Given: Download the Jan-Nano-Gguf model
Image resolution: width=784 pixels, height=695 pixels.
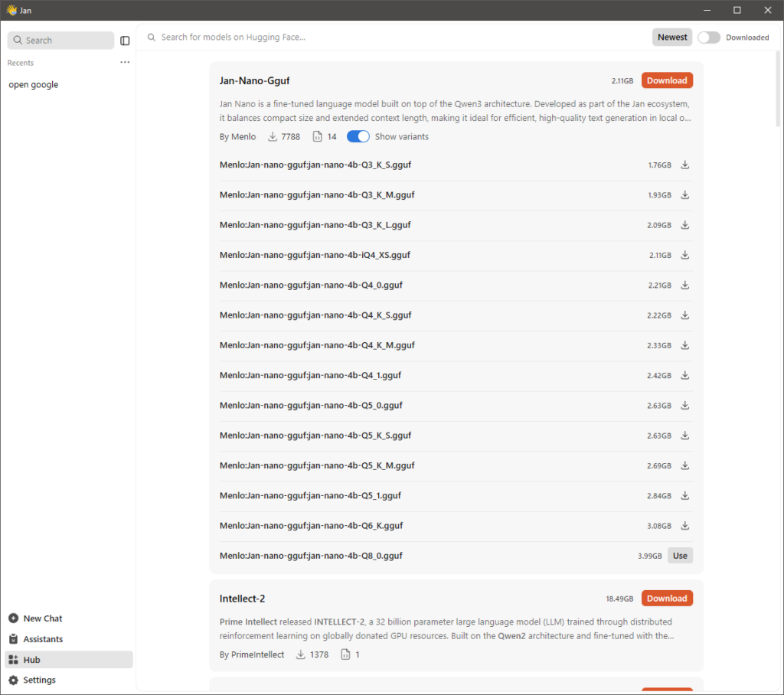Looking at the screenshot, I should point(667,80).
